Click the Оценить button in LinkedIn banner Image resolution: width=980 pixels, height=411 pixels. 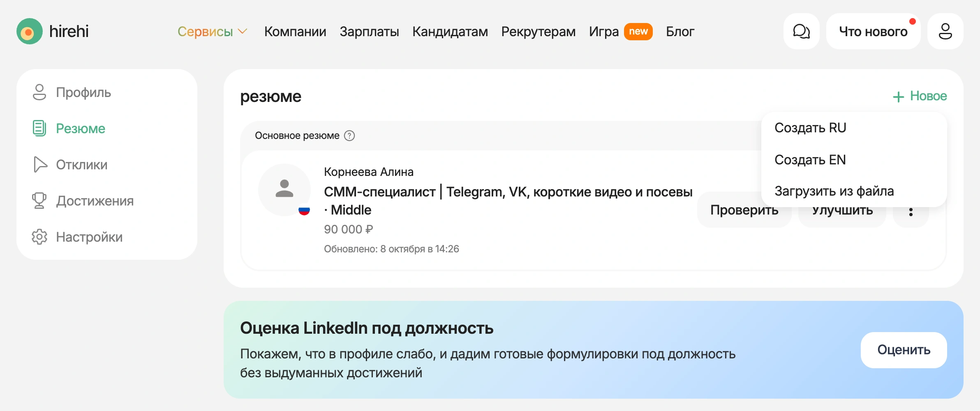[x=904, y=350]
